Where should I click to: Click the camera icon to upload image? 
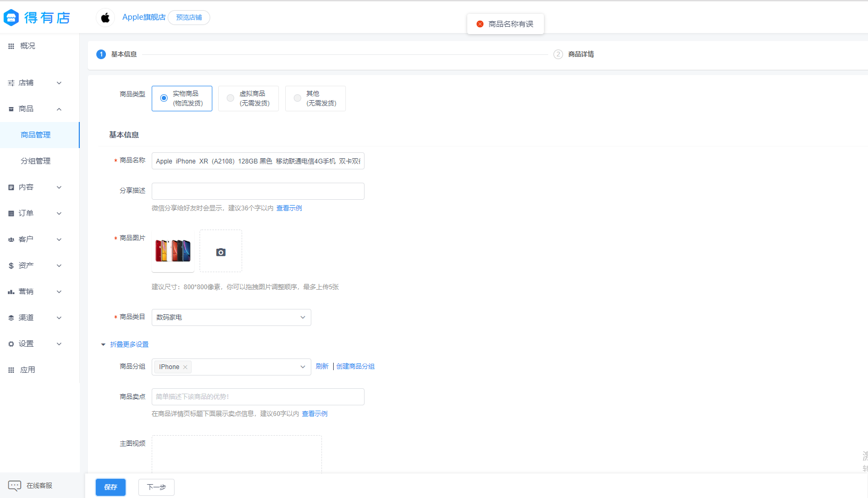[x=221, y=252]
